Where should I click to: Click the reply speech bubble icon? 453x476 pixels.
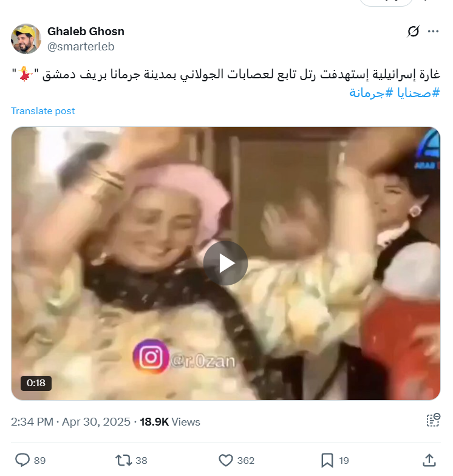pyautogui.click(x=22, y=460)
